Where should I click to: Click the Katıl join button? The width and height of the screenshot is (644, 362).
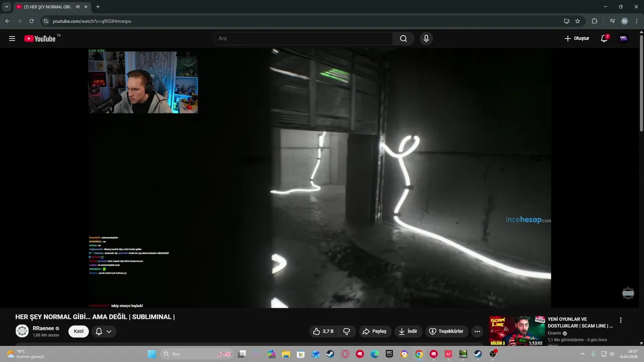pyautogui.click(x=78, y=331)
